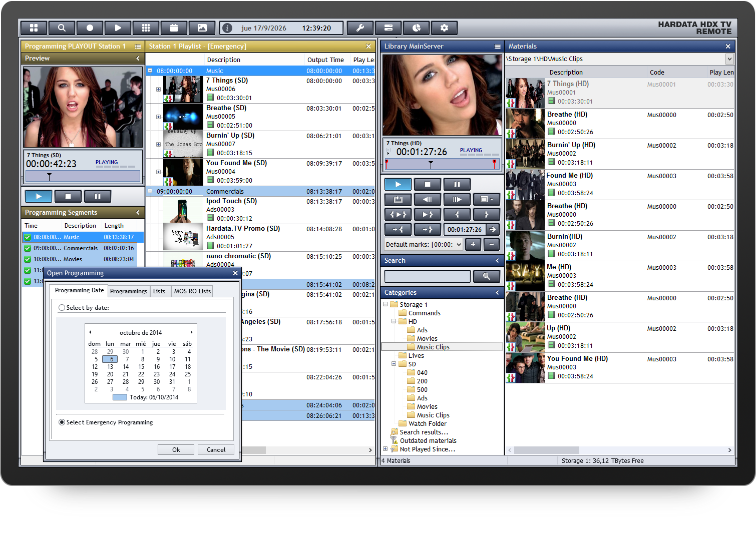Open the picture icon in top toolbar

(x=202, y=28)
